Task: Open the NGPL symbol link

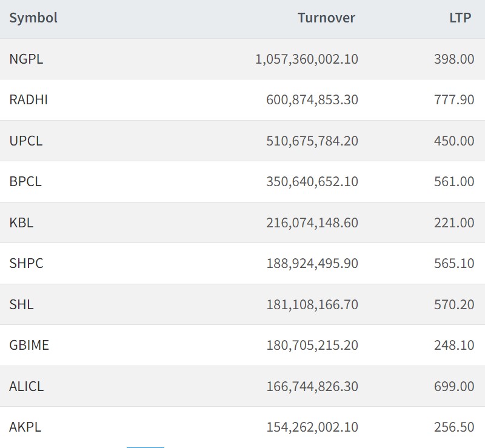Action: point(26,59)
